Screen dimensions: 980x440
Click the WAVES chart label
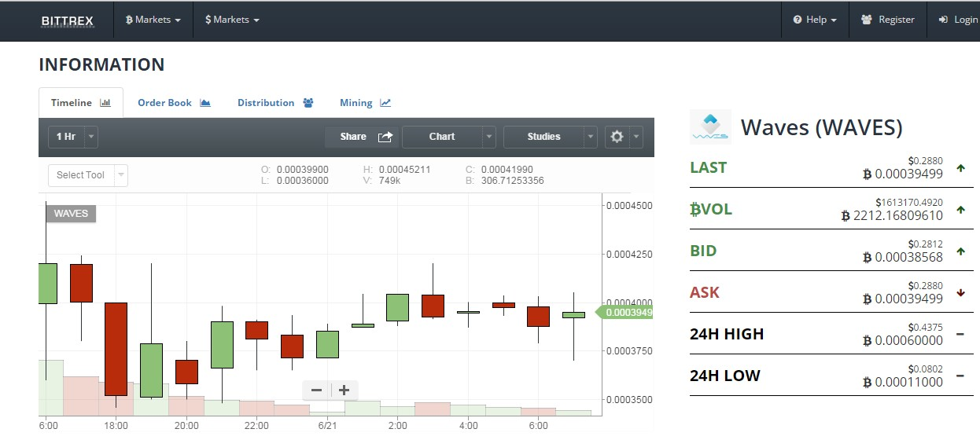coord(71,214)
